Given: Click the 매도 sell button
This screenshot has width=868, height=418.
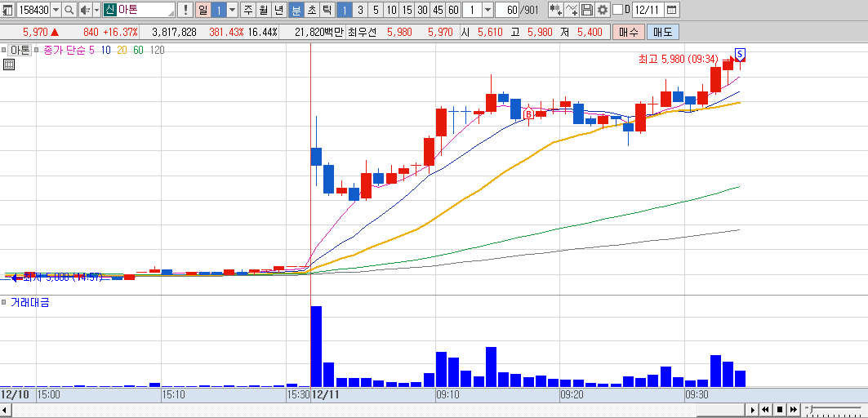Looking at the screenshot, I should (662, 32).
